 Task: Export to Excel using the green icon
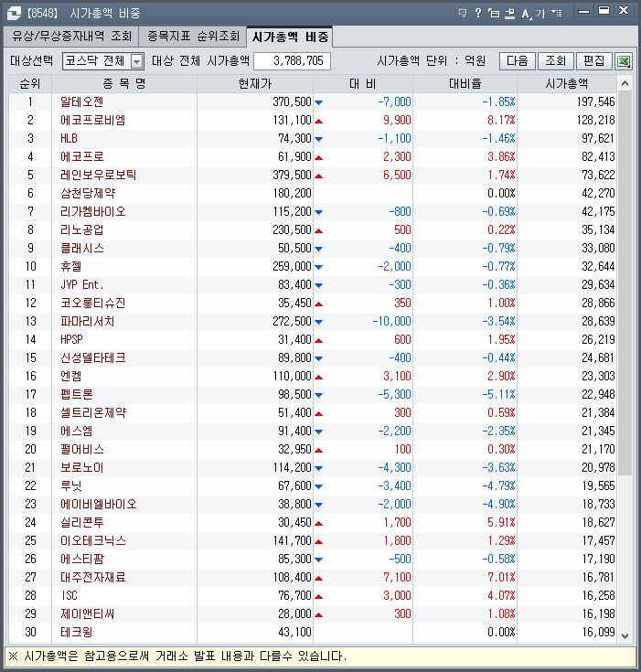pos(624,61)
